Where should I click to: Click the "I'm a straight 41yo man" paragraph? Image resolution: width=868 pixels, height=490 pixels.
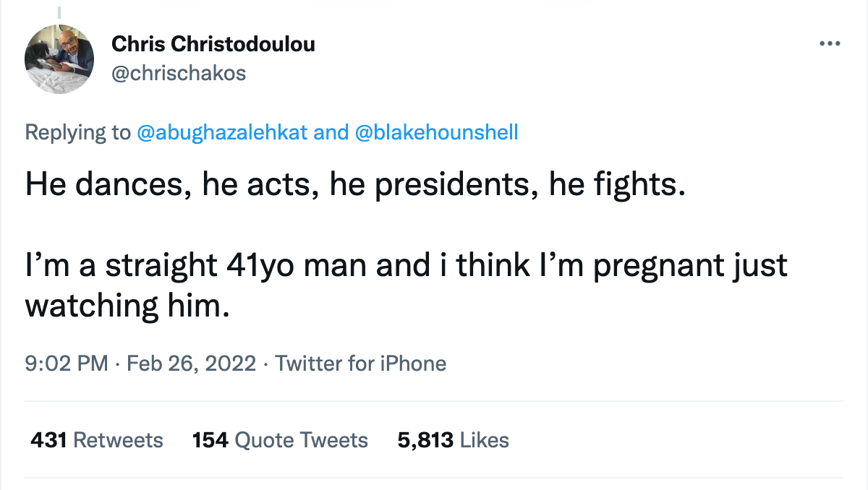point(406,266)
